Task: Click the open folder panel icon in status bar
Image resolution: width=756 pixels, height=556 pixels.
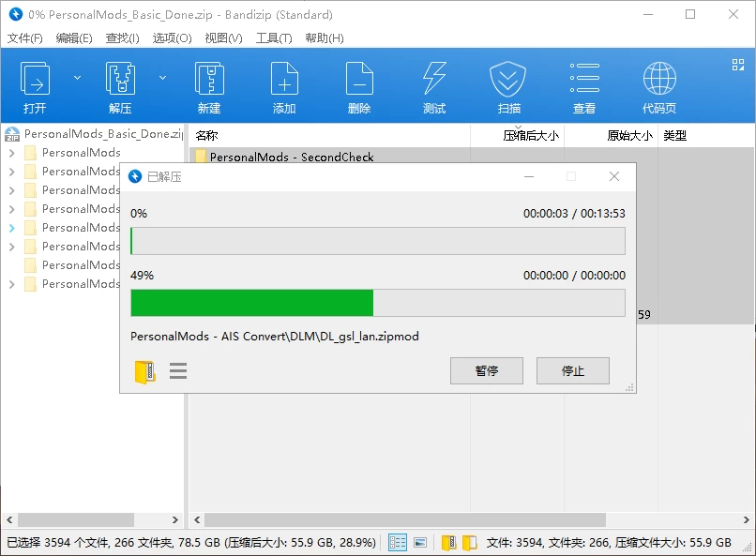Action: [x=470, y=543]
